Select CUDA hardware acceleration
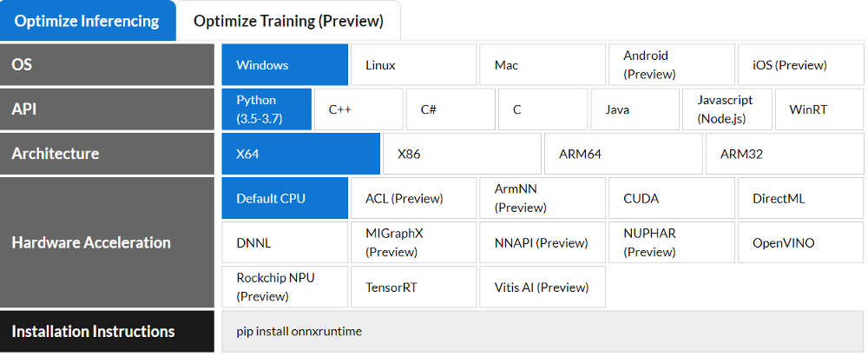This screenshot has width=868, height=357. (x=672, y=198)
